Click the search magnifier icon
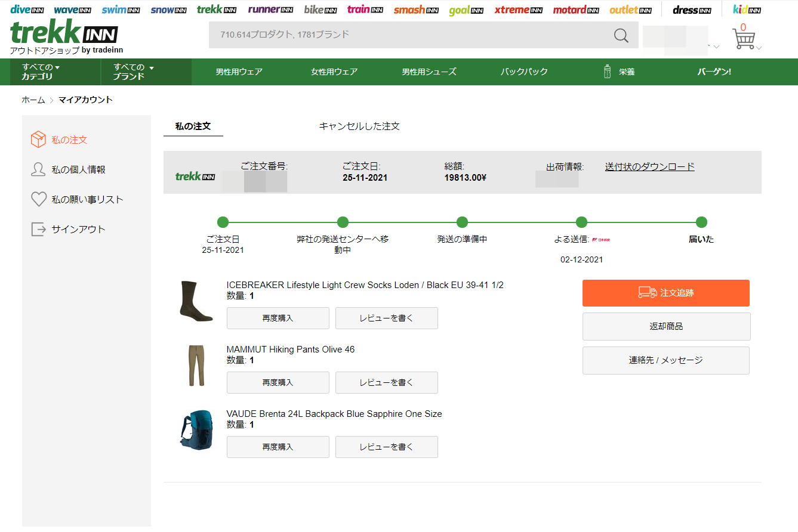Image resolution: width=798 pixels, height=532 pixels. pos(621,36)
